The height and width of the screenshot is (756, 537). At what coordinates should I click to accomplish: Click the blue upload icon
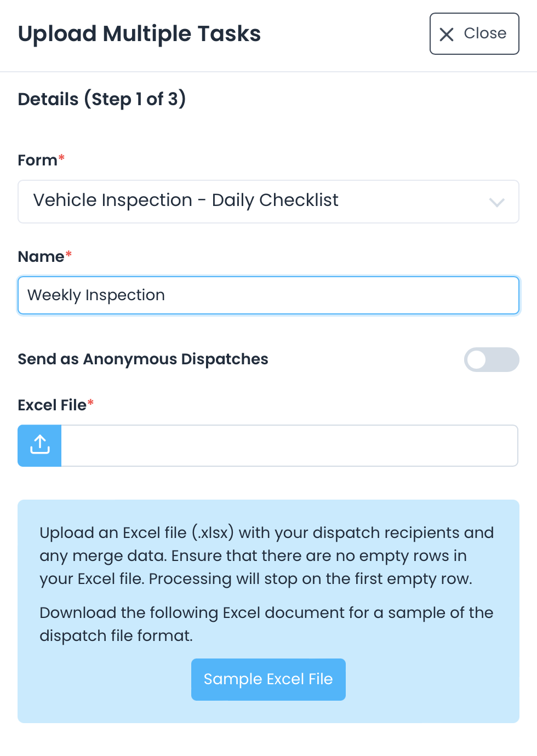pos(39,445)
